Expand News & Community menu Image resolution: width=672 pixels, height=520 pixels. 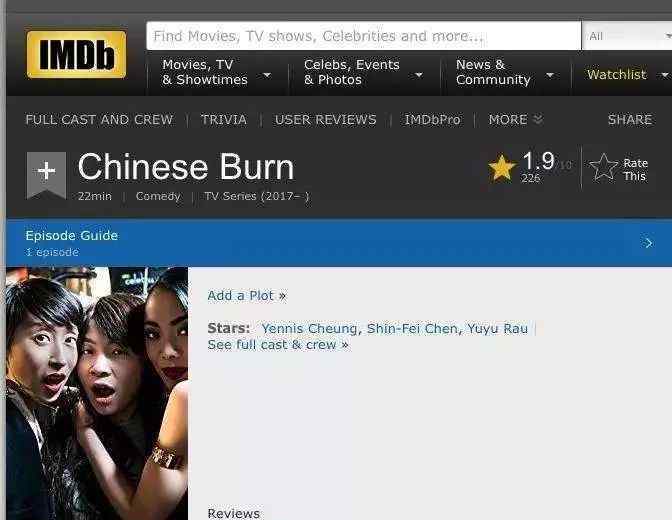pyautogui.click(x=550, y=75)
